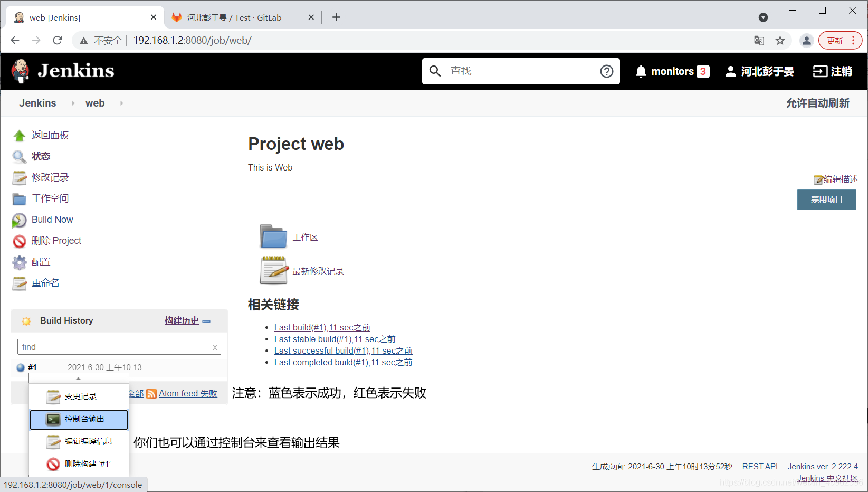Click the 查找 search input box
Viewport: 868px width, 492px height.
tap(520, 71)
